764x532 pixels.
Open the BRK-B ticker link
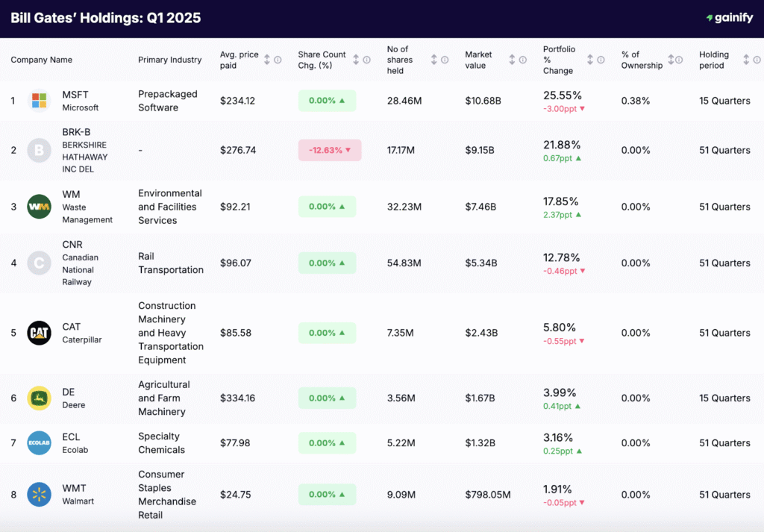point(76,132)
